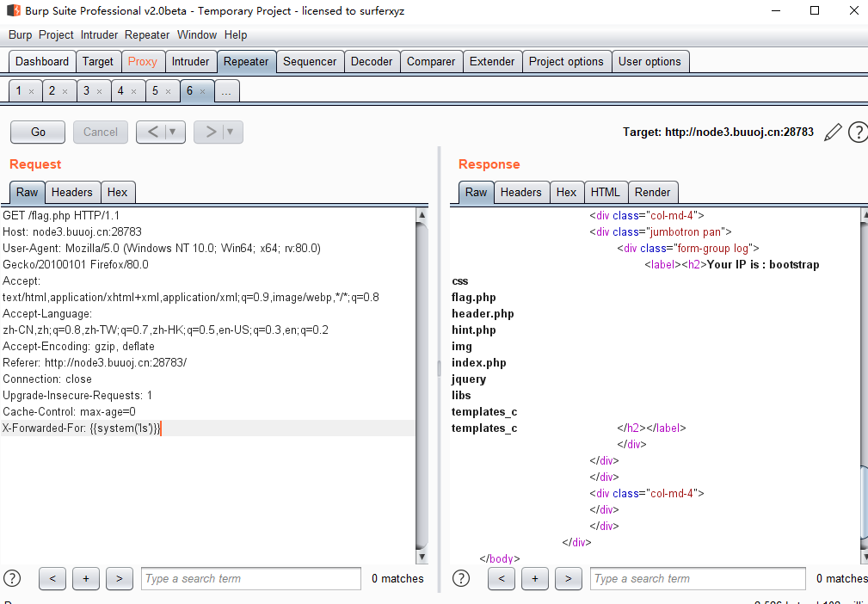This screenshot has height=604, width=868.
Task: Switch to the Intruder tab
Action: (x=190, y=61)
